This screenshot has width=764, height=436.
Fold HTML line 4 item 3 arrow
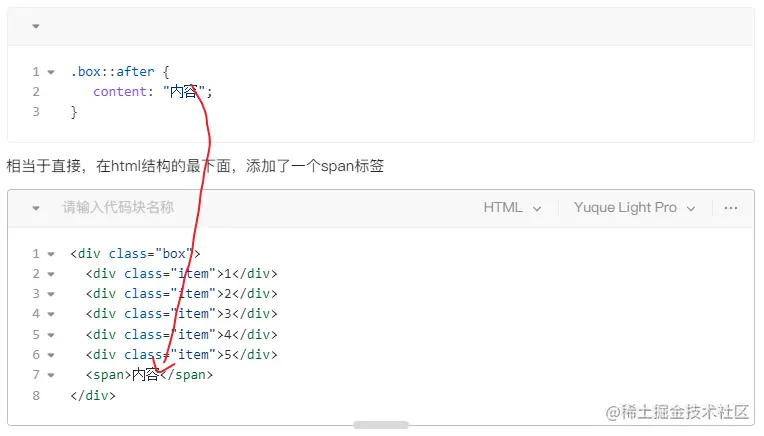click(x=51, y=314)
